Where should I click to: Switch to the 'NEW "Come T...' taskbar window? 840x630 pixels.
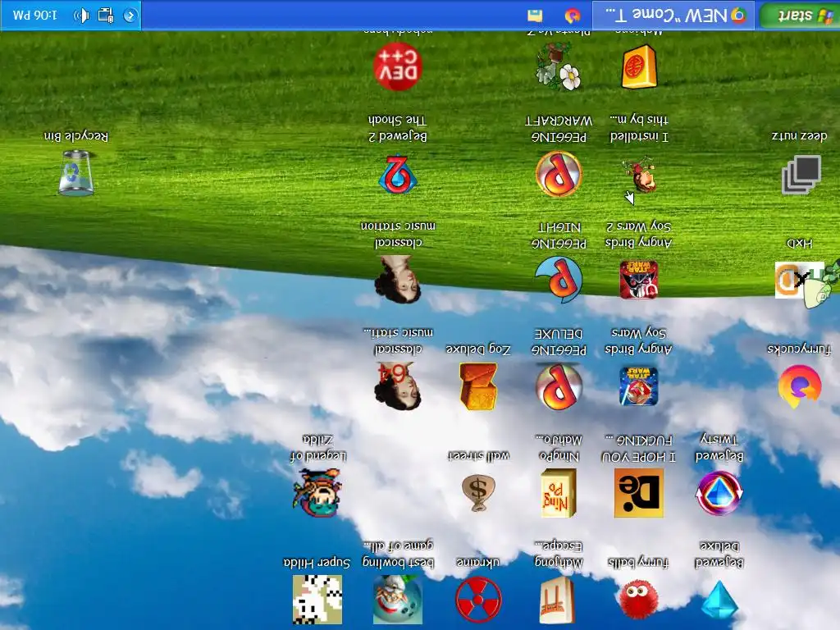coord(673,15)
